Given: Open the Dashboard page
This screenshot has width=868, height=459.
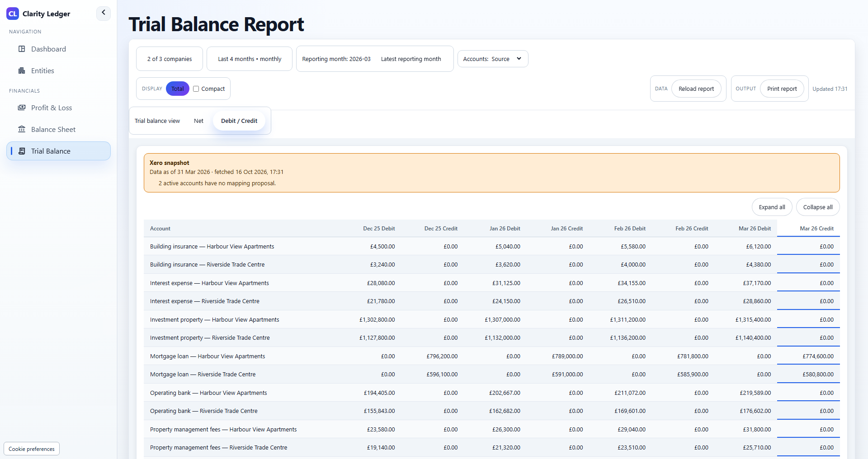Looking at the screenshot, I should click(58, 49).
